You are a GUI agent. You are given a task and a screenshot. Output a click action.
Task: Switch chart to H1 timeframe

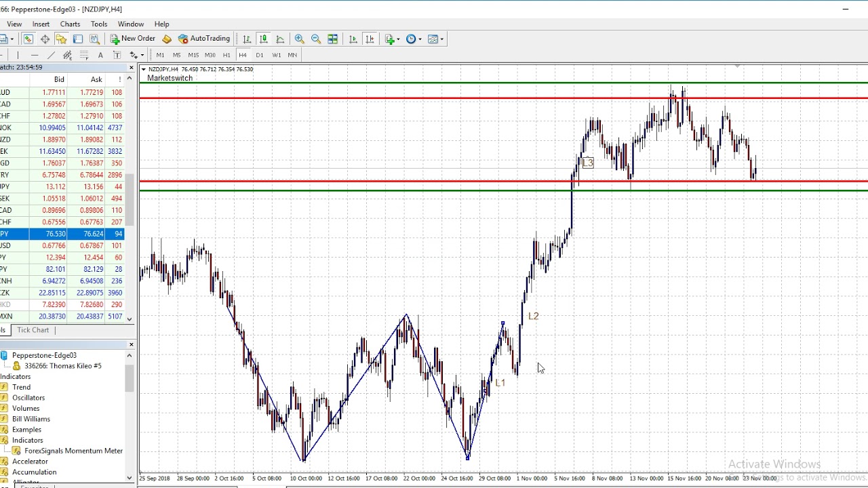point(226,55)
